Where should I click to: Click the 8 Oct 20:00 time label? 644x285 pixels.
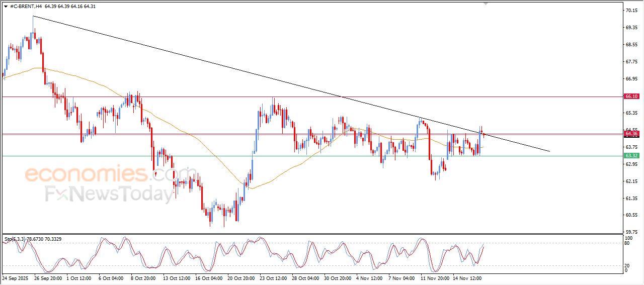coord(143,277)
